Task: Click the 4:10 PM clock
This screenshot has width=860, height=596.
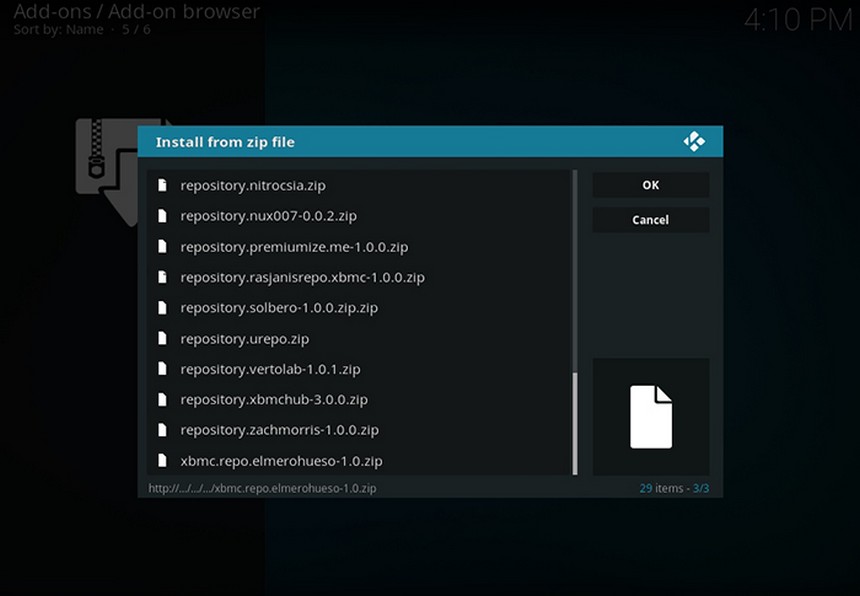Action: click(798, 20)
